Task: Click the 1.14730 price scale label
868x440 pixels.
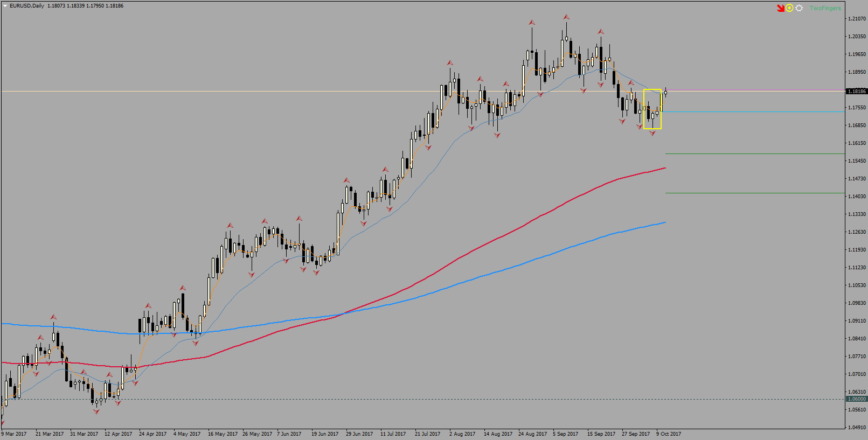Action: pos(857,179)
